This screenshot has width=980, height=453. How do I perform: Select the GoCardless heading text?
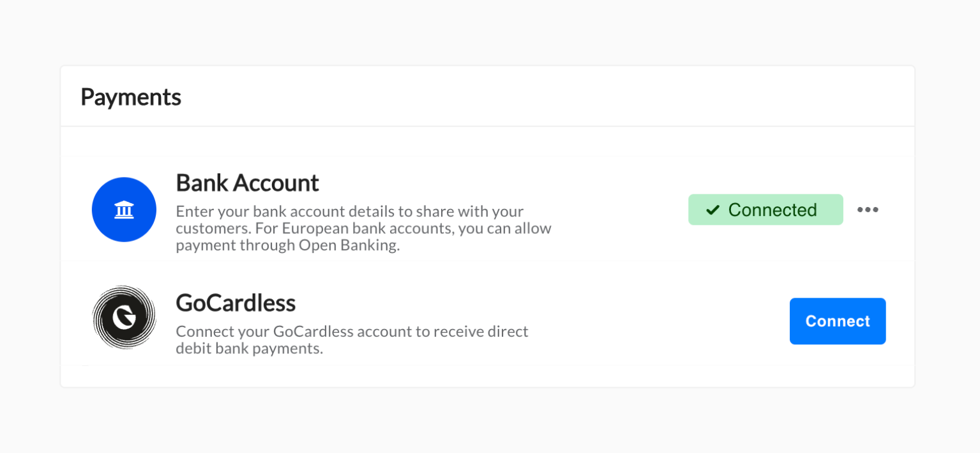pyautogui.click(x=236, y=303)
